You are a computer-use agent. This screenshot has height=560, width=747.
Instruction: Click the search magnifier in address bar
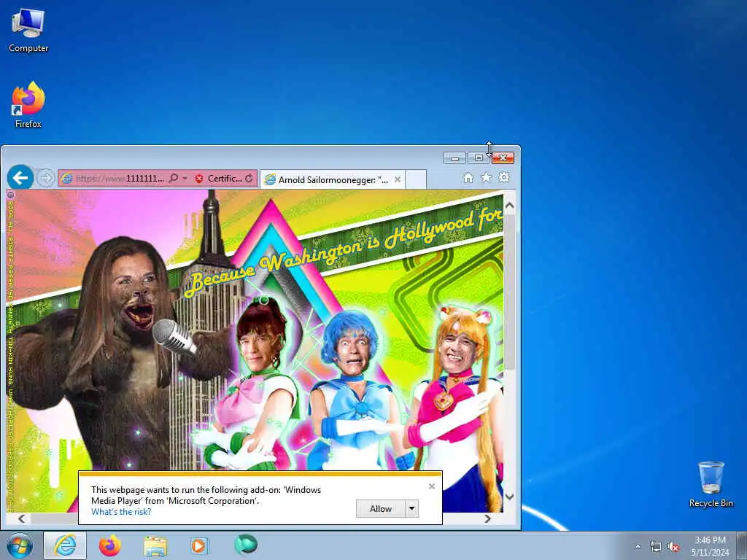(174, 178)
